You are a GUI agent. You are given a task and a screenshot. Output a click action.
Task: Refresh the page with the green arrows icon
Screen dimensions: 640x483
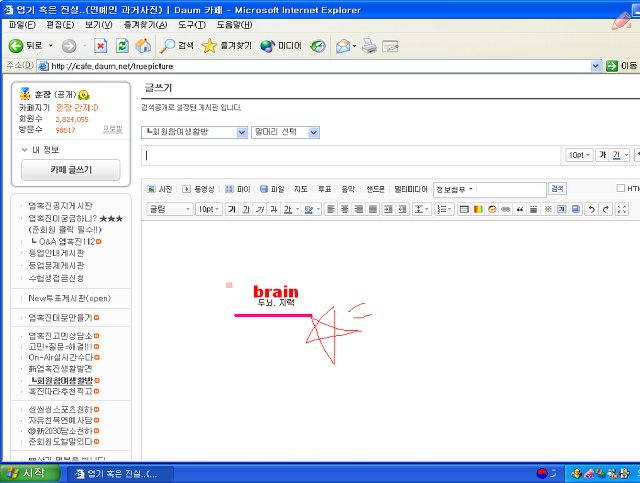122,46
